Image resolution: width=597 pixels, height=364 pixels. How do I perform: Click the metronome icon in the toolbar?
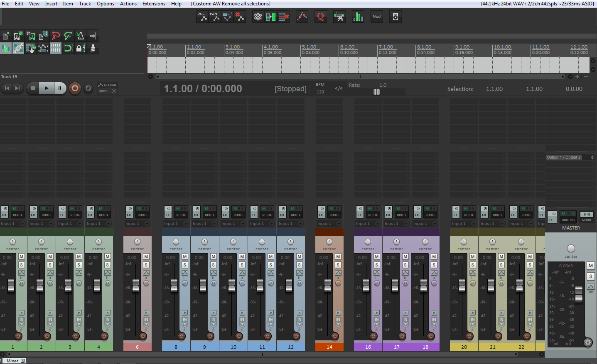coord(80,36)
